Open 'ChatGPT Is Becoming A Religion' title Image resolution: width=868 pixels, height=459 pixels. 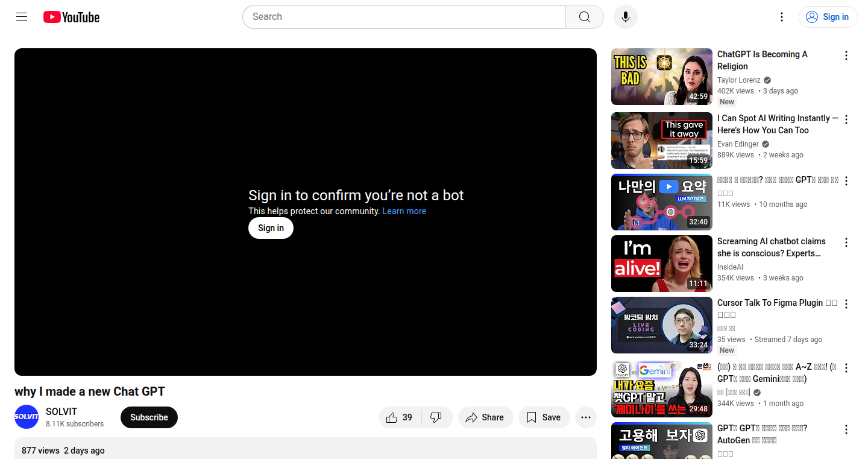pyautogui.click(x=762, y=60)
